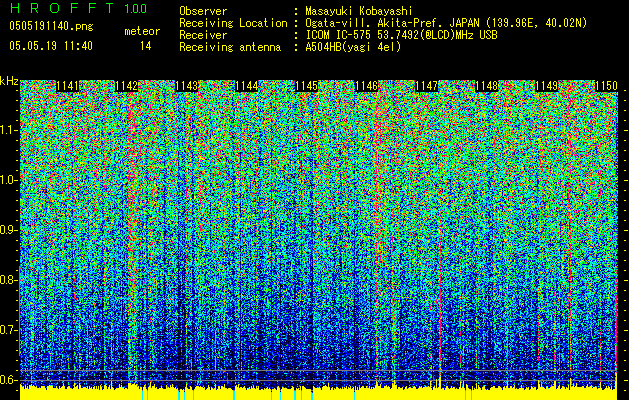Click the Receiving antenna label
This screenshot has height=400, width=629.
point(230,47)
